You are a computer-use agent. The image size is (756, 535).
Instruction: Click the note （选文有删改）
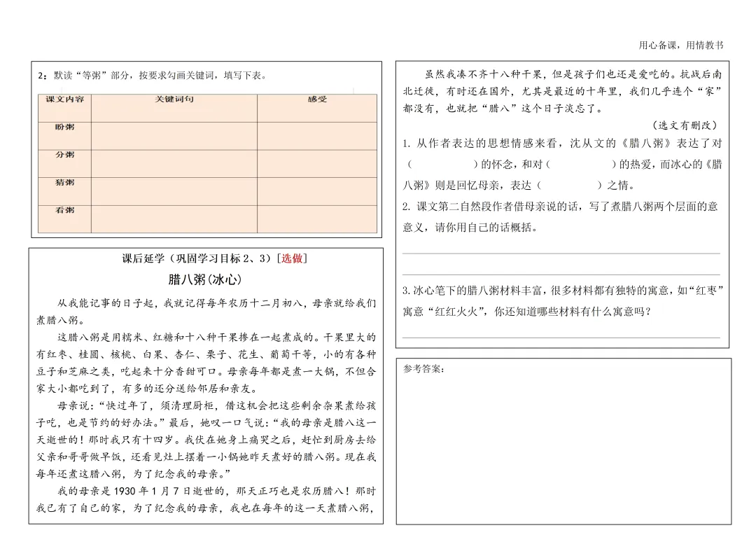(685, 125)
